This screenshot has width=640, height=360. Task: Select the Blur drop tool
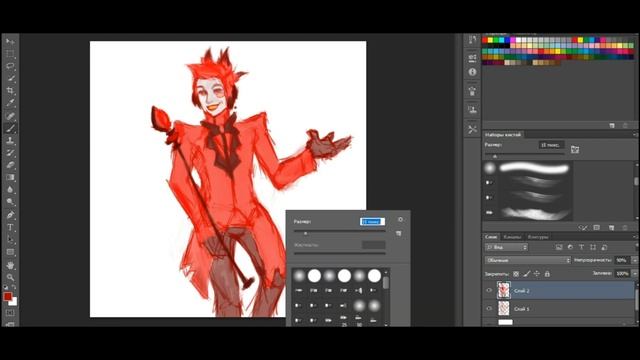click(10, 189)
